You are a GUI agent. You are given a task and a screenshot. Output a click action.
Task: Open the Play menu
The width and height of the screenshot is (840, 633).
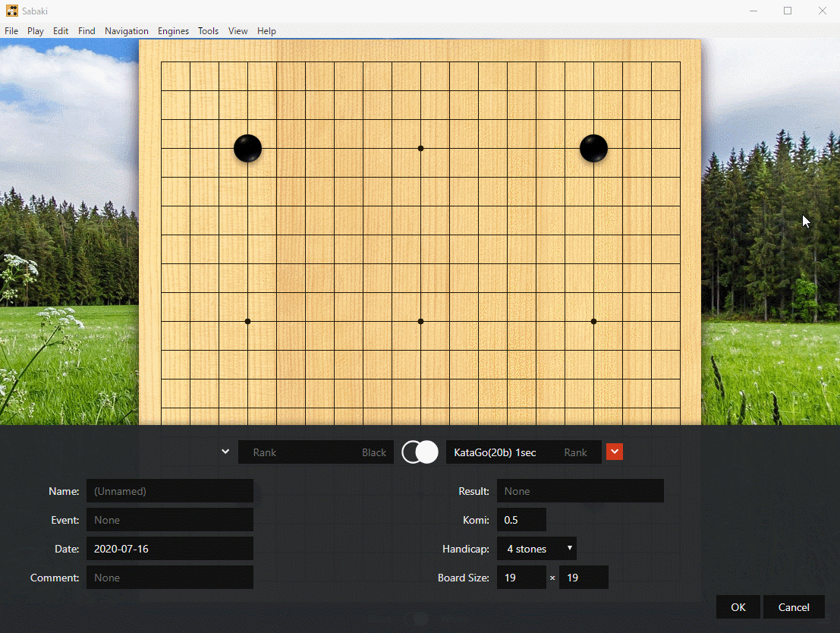coord(36,31)
